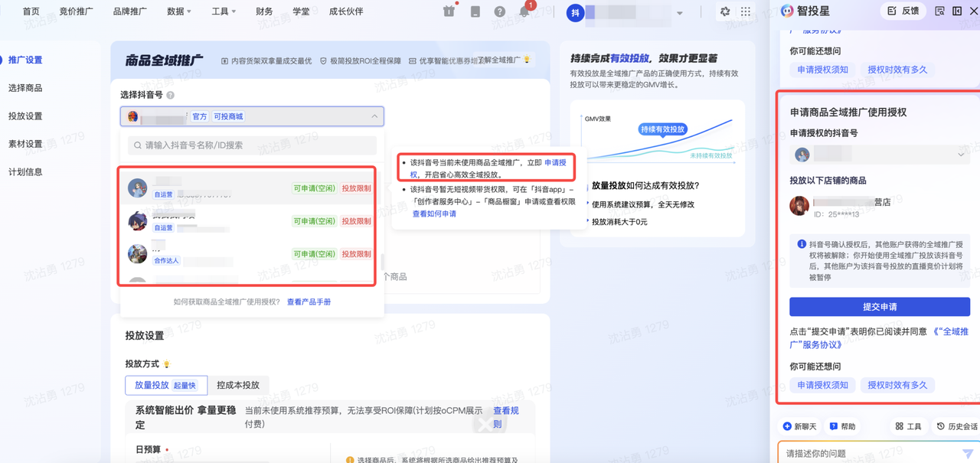Collapse the 选择抖音号 account dropdown
This screenshot has width=980, height=463.
click(374, 116)
